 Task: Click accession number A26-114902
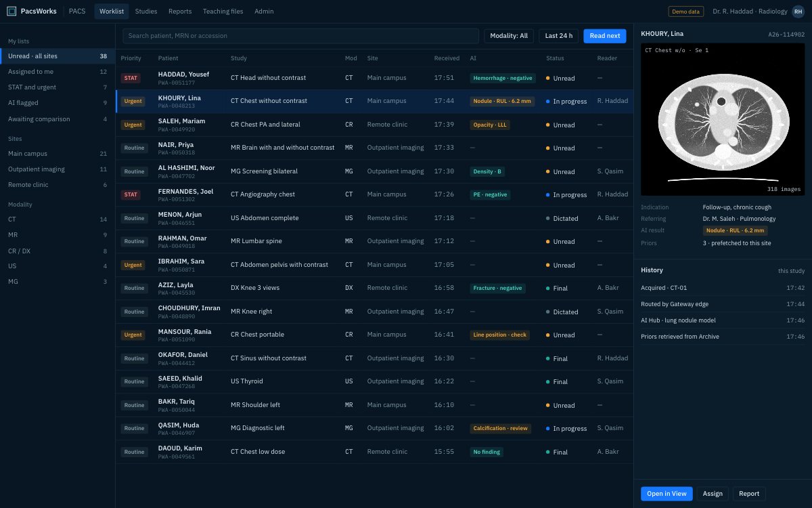[x=786, y=35]
